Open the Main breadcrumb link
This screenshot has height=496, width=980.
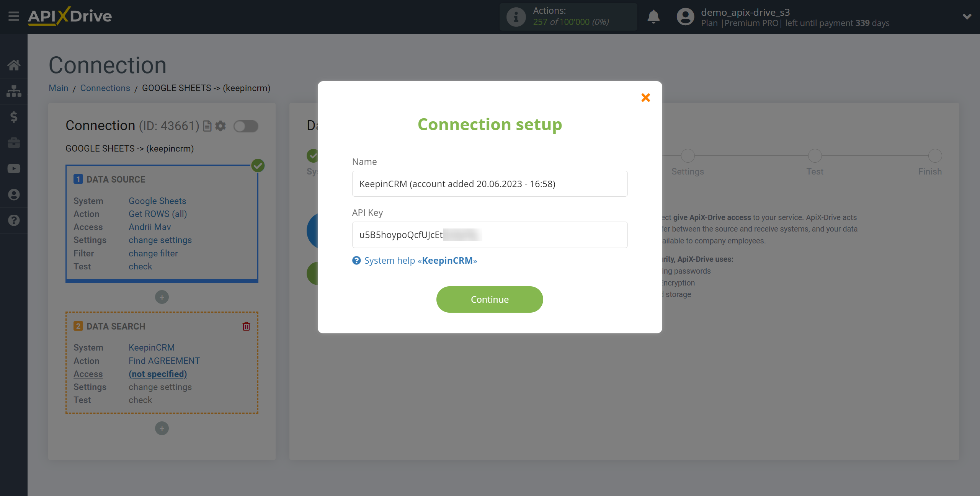(x=58, y=88)
